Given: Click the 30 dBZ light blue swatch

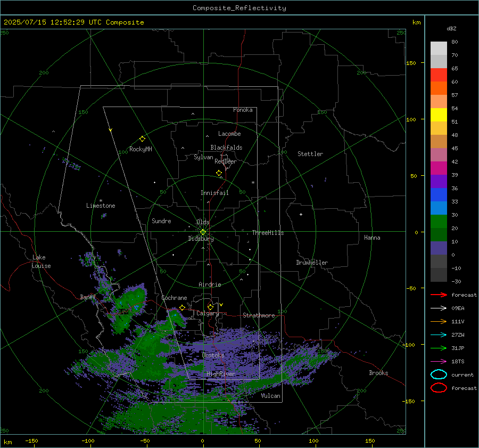Looking at the screenshot, I should coord(439,208).
